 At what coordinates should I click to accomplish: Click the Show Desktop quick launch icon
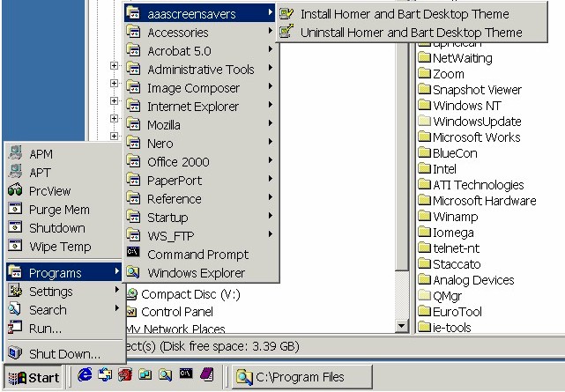pos(145,375)
